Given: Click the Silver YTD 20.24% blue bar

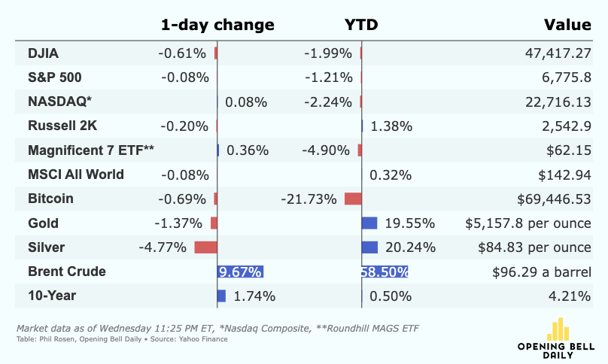Looking at the screenshot, I should click(x=369, y=247).
